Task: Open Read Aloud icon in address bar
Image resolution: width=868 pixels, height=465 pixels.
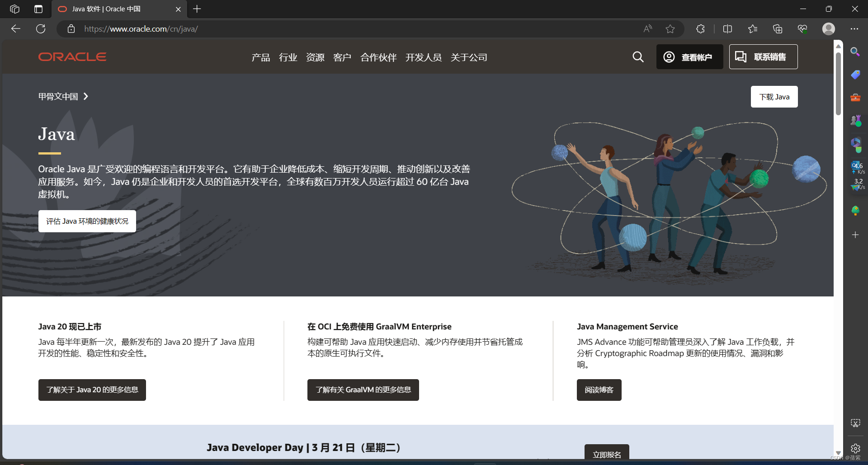Action: coord(648,29)
